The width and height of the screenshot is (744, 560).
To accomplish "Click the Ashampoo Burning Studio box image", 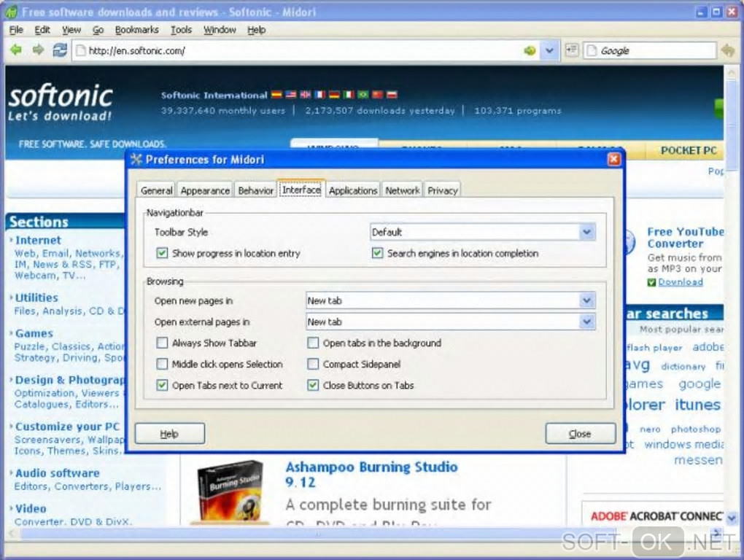I will click(x=230, y=492).
